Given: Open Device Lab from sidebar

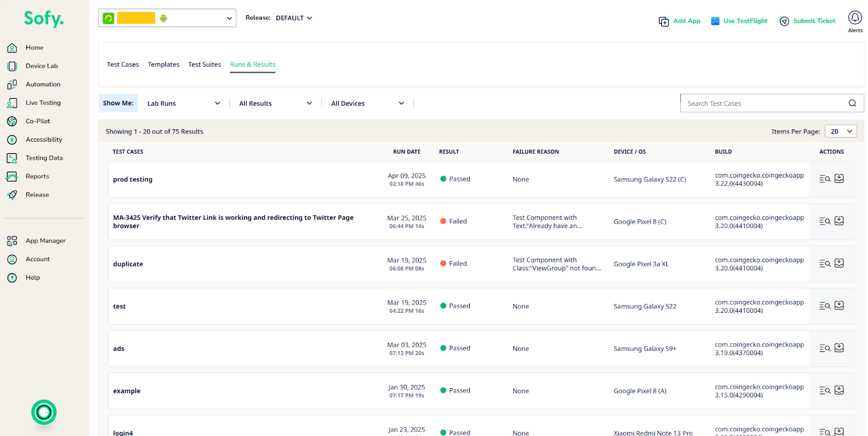Looking at the screenshot, I should (x=41, y=66).
